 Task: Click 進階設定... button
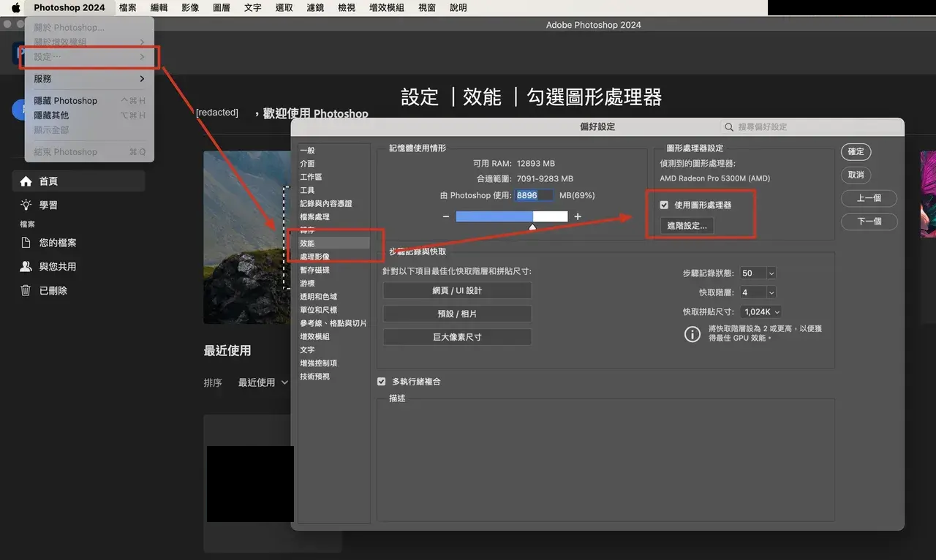point(687,226)
